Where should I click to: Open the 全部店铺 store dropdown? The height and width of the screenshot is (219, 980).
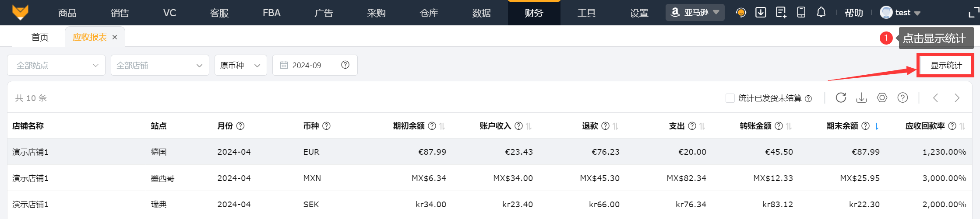[160, 65]
